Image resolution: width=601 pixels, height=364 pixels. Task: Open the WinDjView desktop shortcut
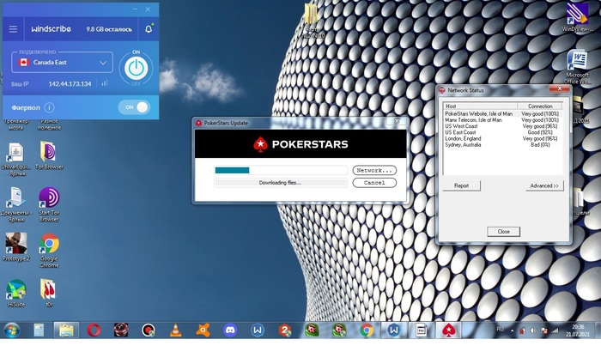577,16
